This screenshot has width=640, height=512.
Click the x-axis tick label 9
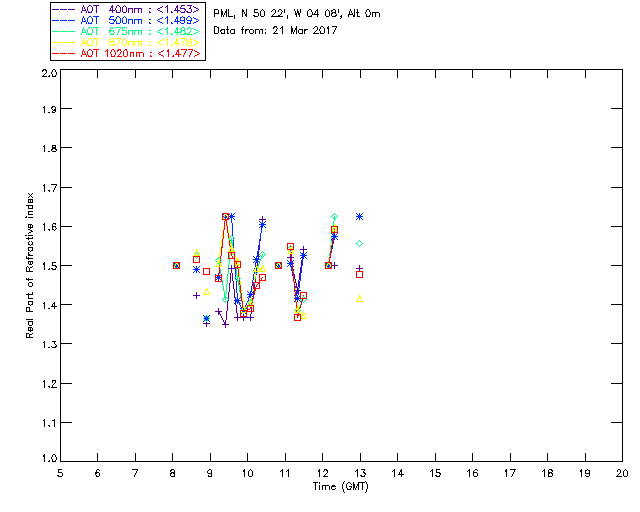(210, 473)
